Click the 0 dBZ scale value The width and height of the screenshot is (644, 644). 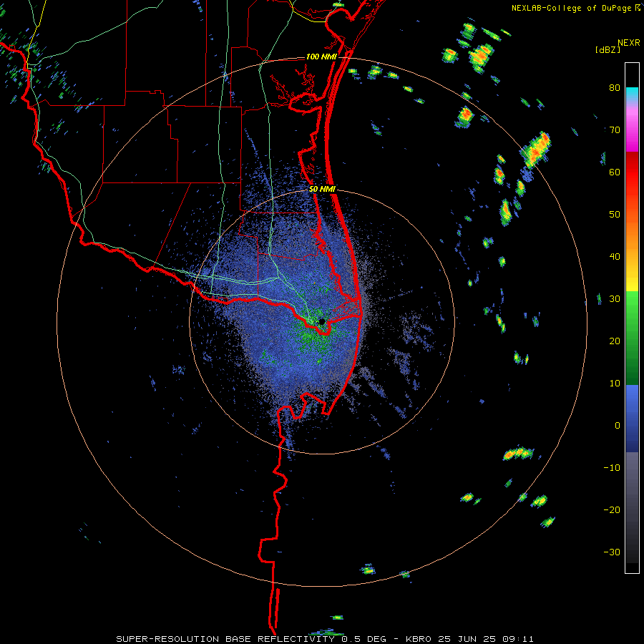pyautogui.click(x=618, y=426)
